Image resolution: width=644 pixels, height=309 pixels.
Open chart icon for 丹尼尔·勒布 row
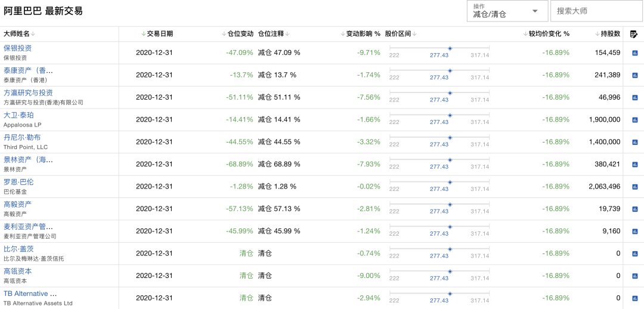pos(634,142)
